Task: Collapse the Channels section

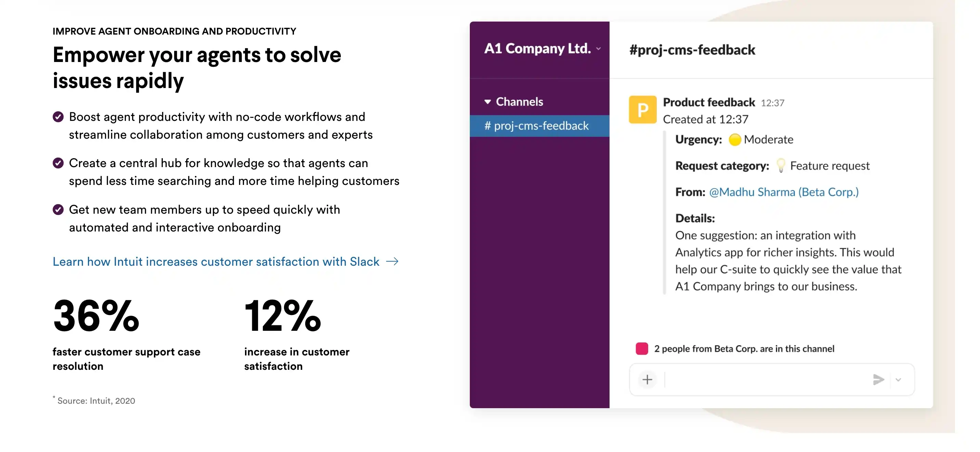Action: (x=487, y=101)
